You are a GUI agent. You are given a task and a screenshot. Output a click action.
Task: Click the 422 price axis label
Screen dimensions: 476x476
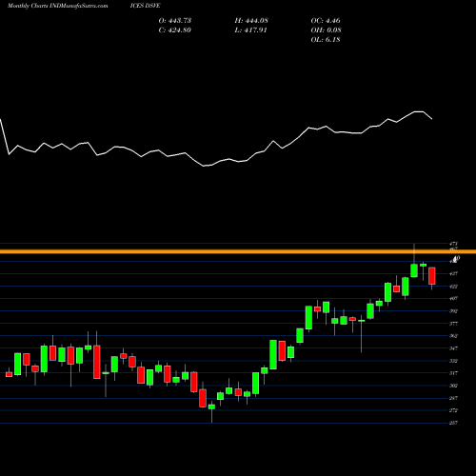453,287
